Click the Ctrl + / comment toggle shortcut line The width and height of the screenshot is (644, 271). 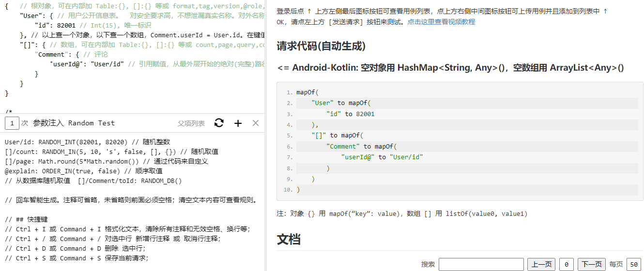tap(112, 239)
